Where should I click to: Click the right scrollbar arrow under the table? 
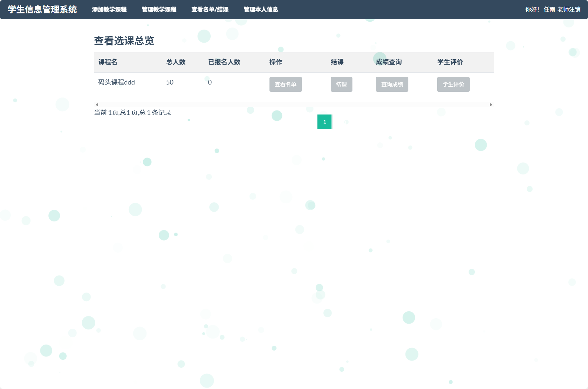491,104
